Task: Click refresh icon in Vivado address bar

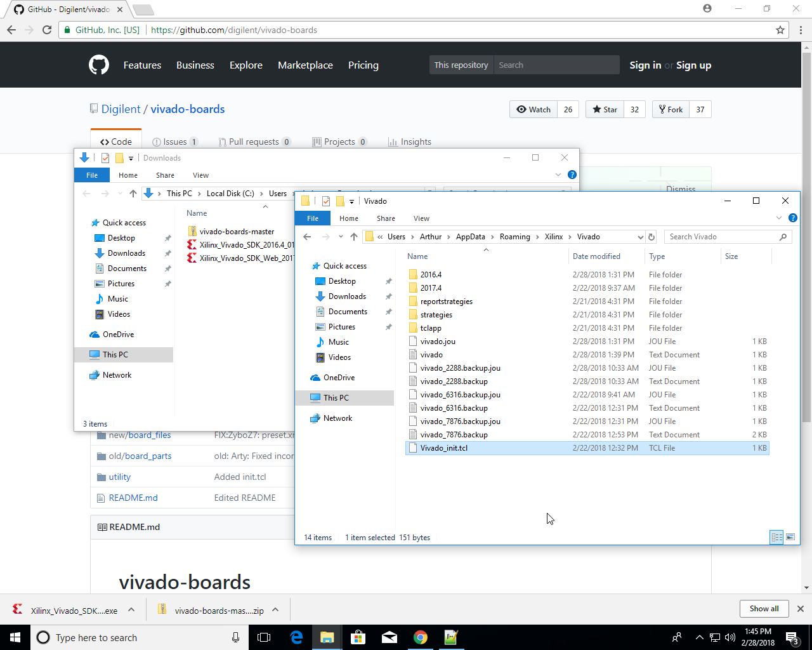Action: pos(651,237)
